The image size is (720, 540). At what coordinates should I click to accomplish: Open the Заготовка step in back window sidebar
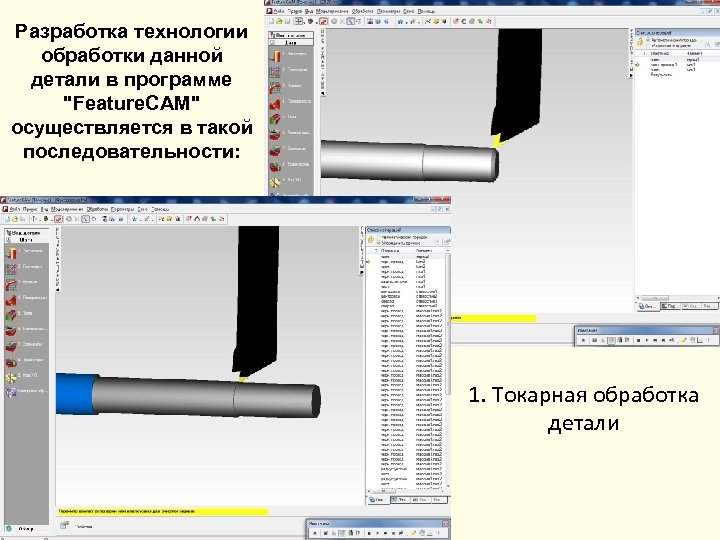pos(290,55)
